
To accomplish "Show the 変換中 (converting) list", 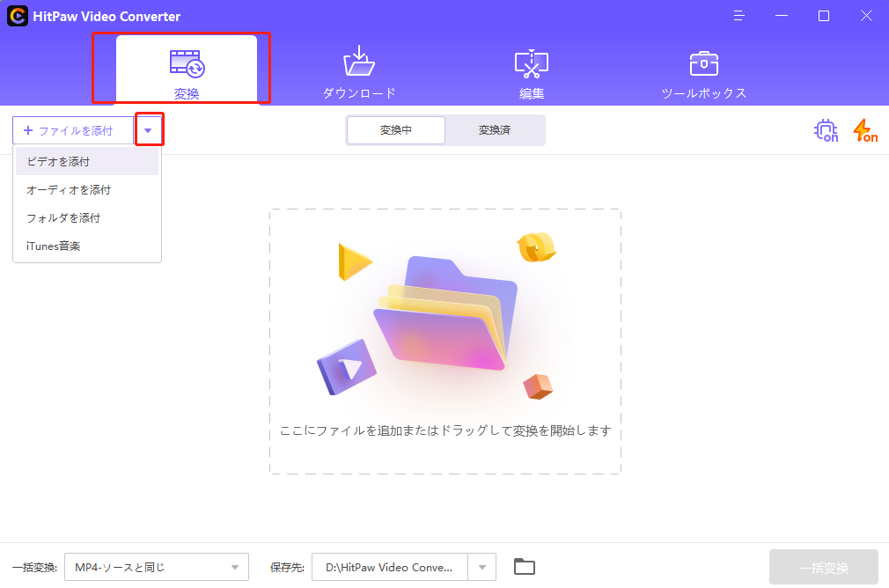I will (396, 130).
